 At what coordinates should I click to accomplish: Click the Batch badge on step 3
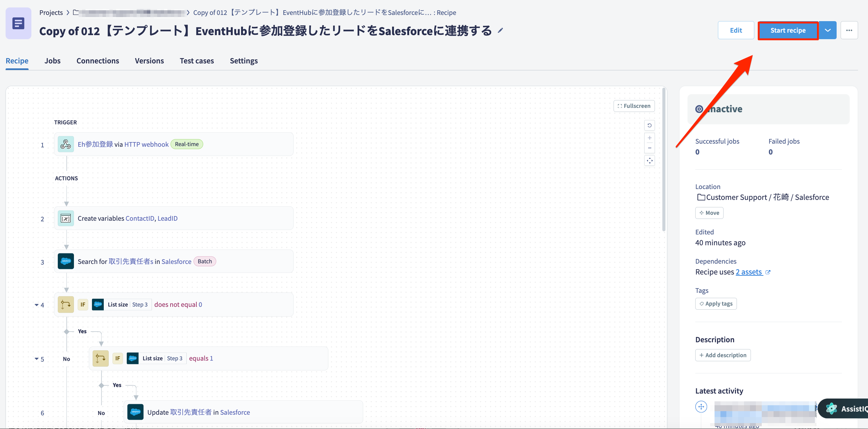coord(204,261)
